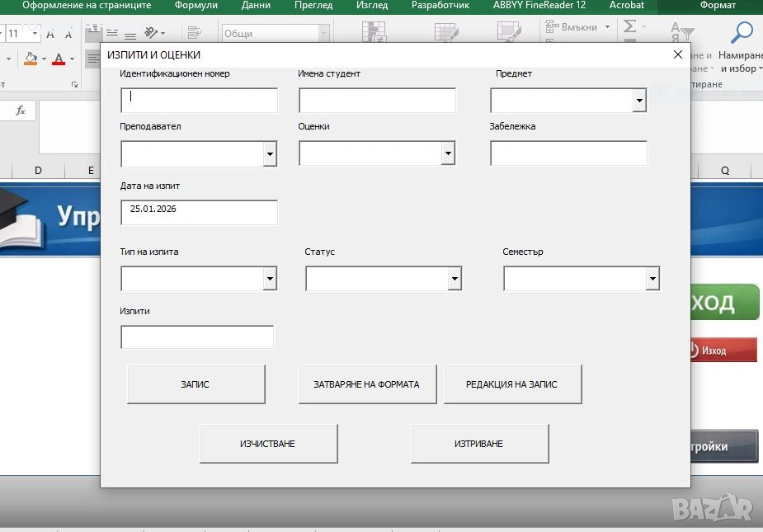Click the ЗАПИС button
763x532 pixels.
point(195,384)
